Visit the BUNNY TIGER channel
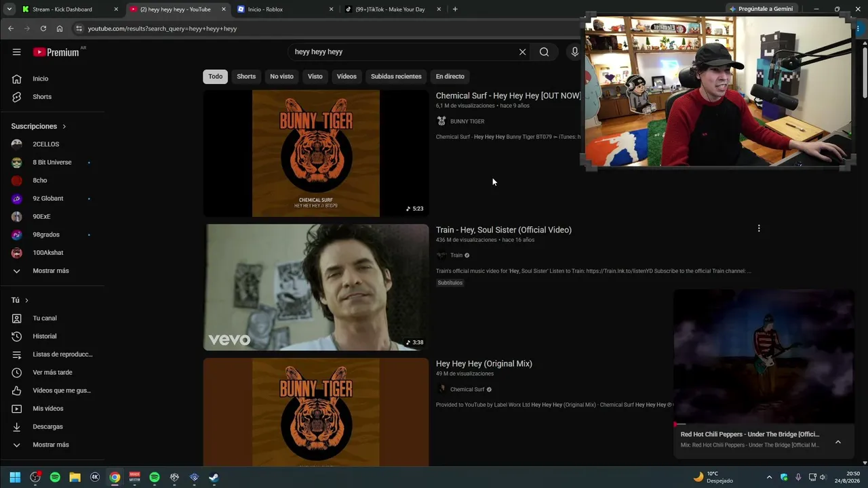The width and height of the screenshot is (868, 488). (x=467, y=121)
